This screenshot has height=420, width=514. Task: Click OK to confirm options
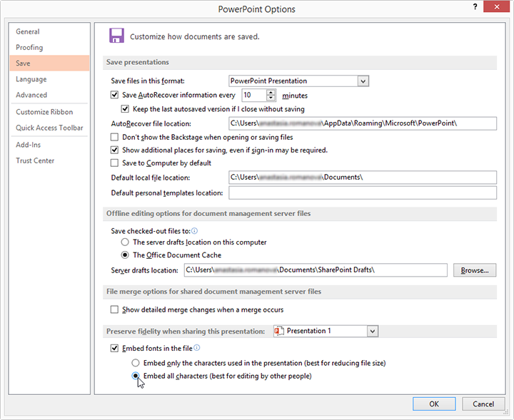(x=433, y=404)
